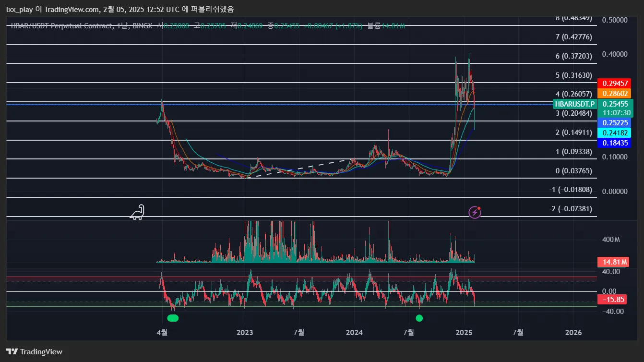
Task: Click the wide green signal marker near 4월
Action: 173,318
